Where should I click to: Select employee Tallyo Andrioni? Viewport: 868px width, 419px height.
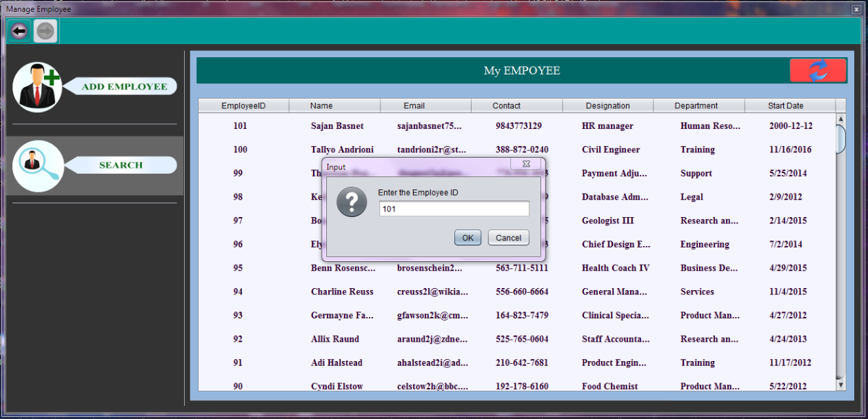click(x=342, y=150)
